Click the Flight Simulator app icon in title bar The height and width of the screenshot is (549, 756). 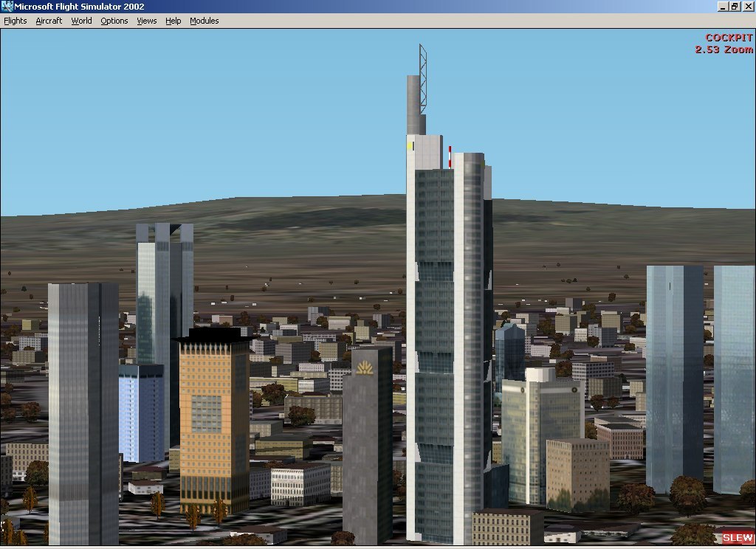coord(7,7)
